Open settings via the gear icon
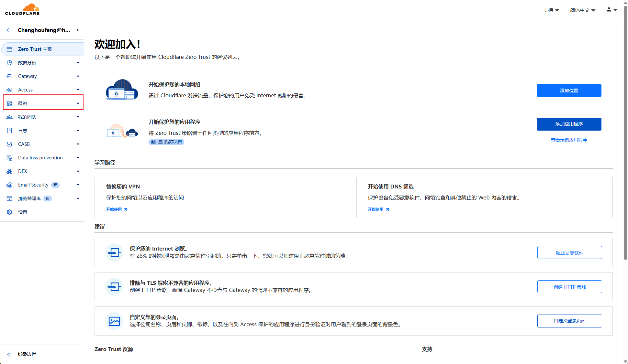This screenshot has width=628, height=364. pyautogui.click(x=9, y=212)
